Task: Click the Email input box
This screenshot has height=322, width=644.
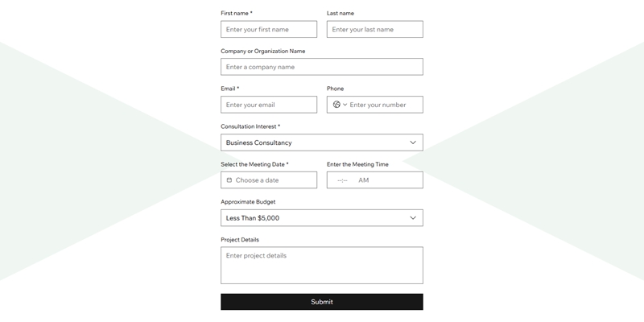Action: (269, 105)
